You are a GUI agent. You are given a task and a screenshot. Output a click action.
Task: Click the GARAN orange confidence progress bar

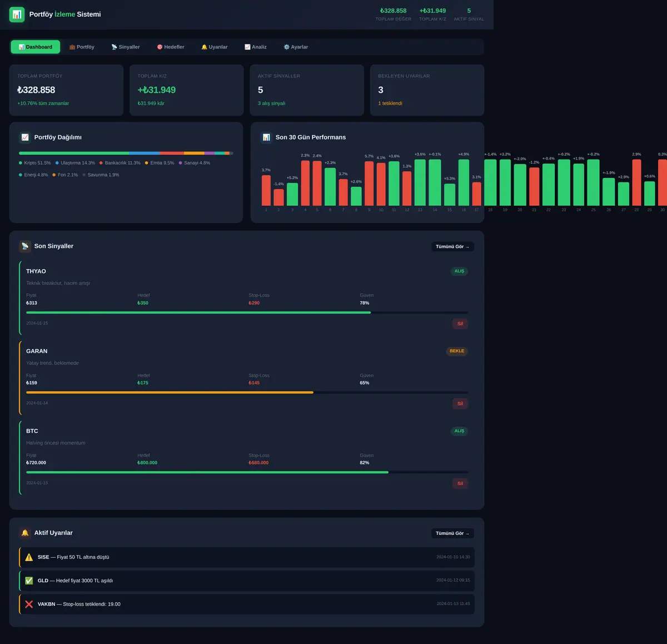pyautogui.click(x=247, y=393)
